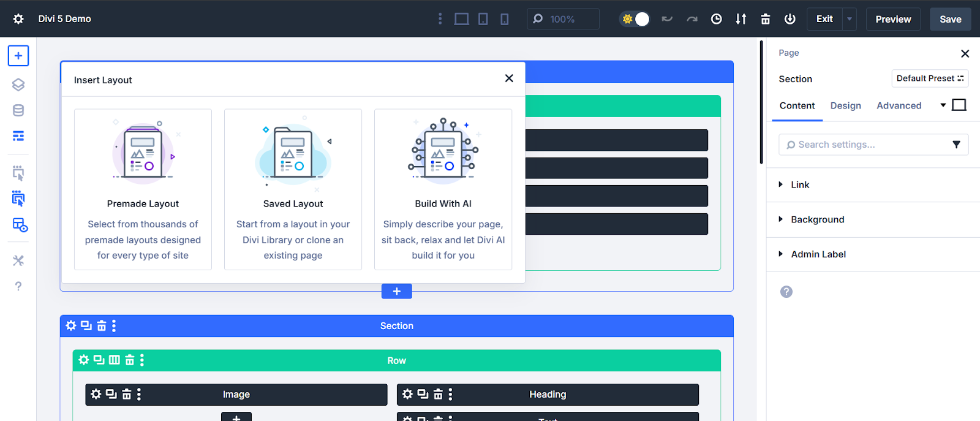Image resolution: width=980 pixels, height=421 pixels.
Task: Open the builder tools wrench icon
Action: [18, 260]
